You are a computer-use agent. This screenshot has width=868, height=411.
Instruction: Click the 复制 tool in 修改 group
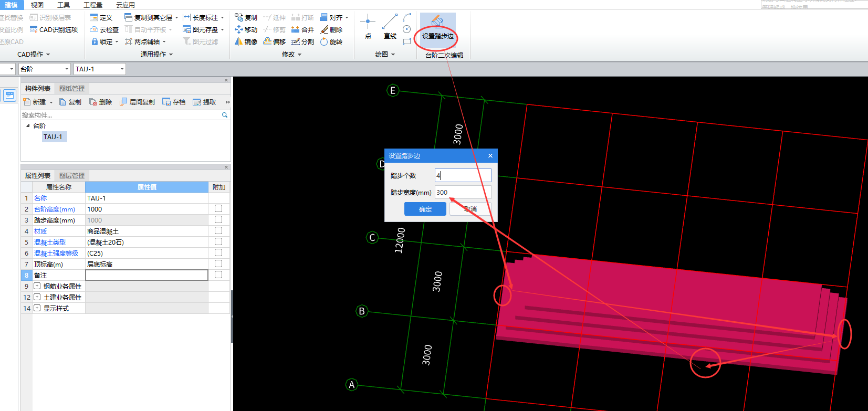[246, 17]
